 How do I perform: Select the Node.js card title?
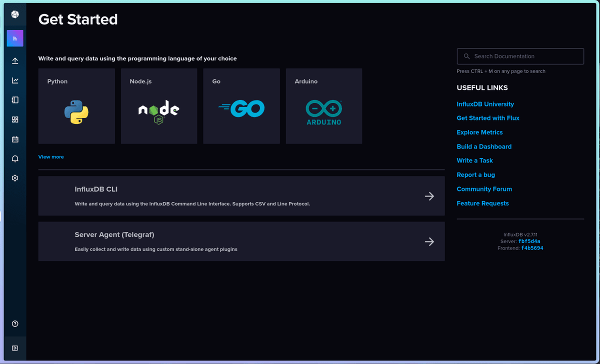point(140,81)
